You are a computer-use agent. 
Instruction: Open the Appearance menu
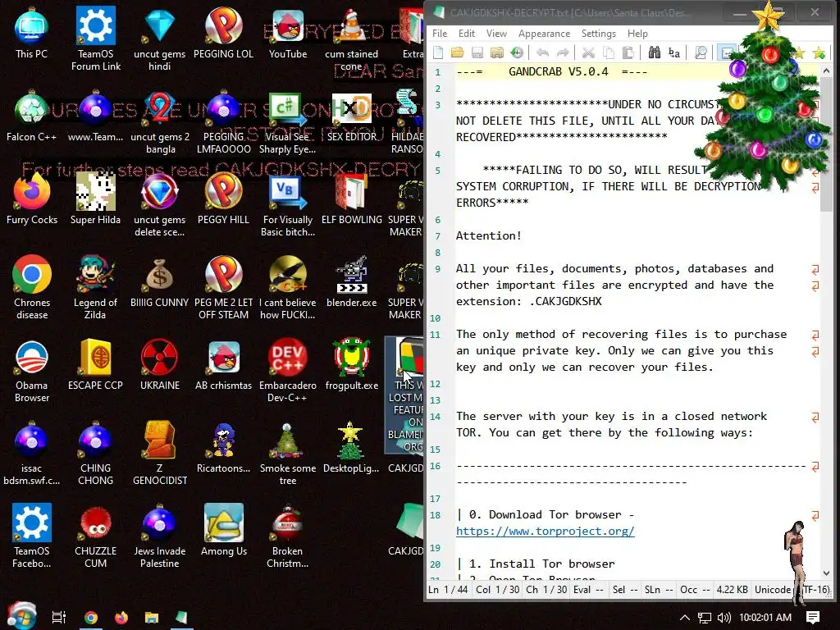(545, 33)
